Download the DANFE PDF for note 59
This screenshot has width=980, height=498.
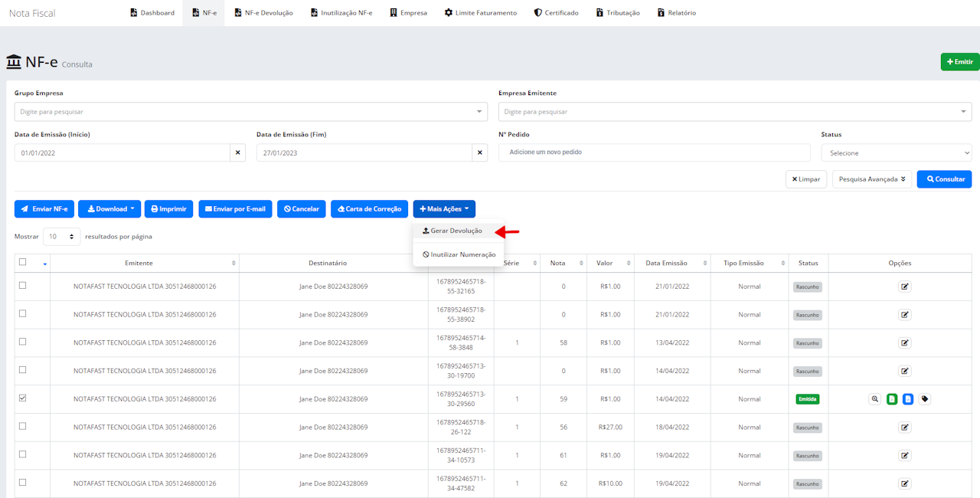[x=891, y=398]
